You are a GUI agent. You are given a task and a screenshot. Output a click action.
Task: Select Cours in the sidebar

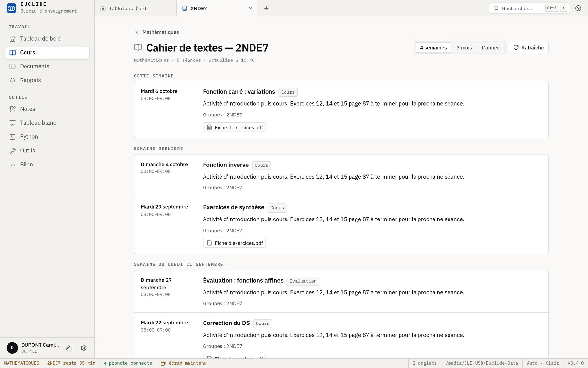point(47,53)
